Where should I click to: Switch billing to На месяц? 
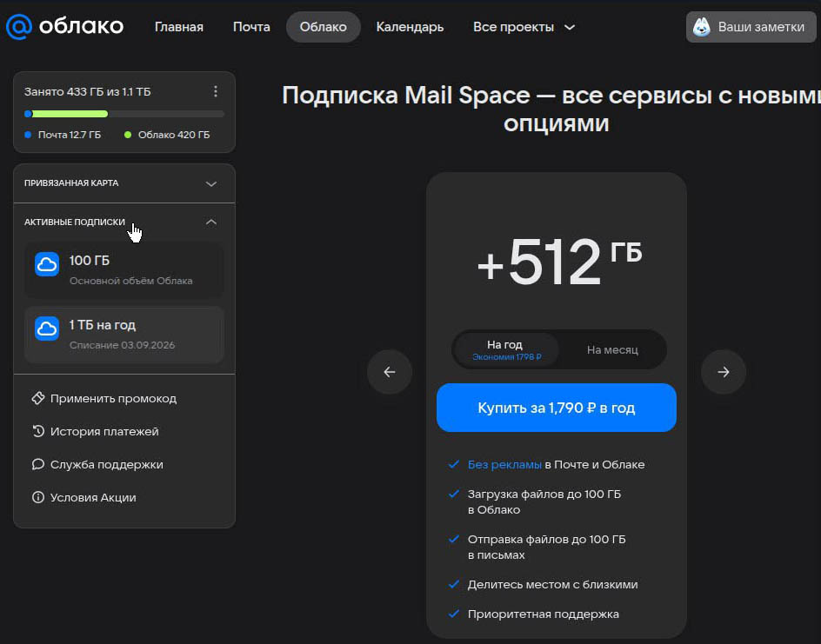tap(612, 349)
